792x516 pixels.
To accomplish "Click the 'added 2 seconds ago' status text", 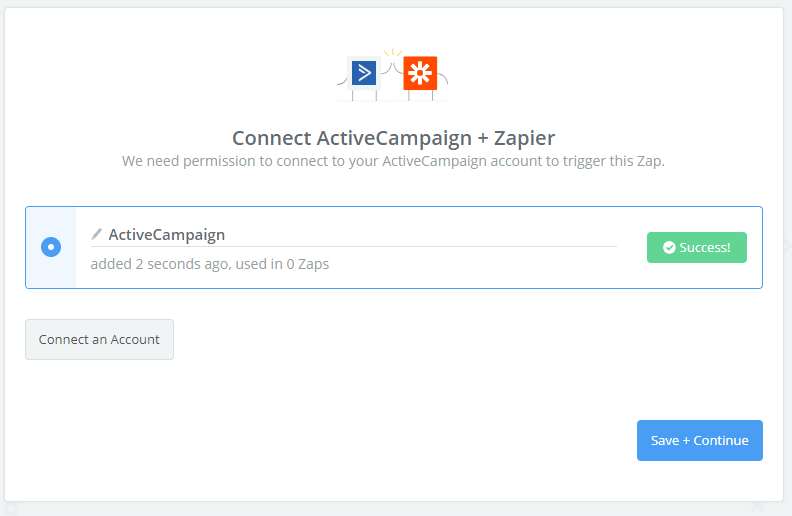I will coord(159,264).
